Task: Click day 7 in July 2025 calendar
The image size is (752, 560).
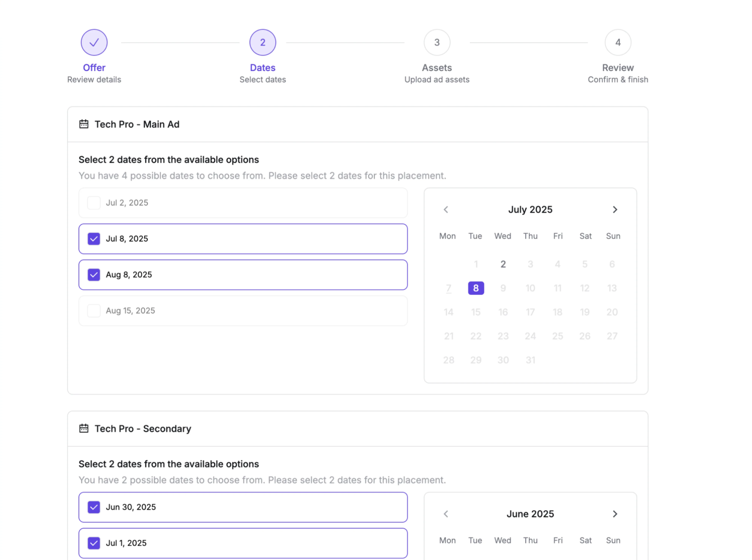Action: [x=449, y=288]
